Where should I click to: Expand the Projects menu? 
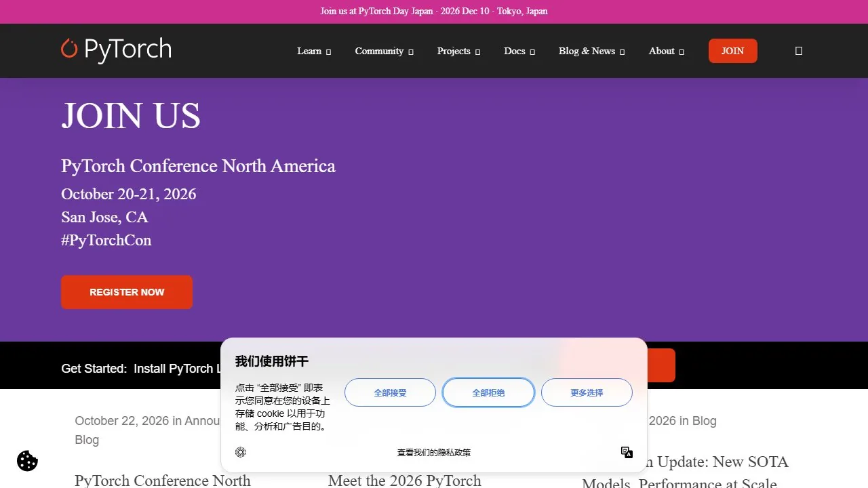[x=458, y=51]
